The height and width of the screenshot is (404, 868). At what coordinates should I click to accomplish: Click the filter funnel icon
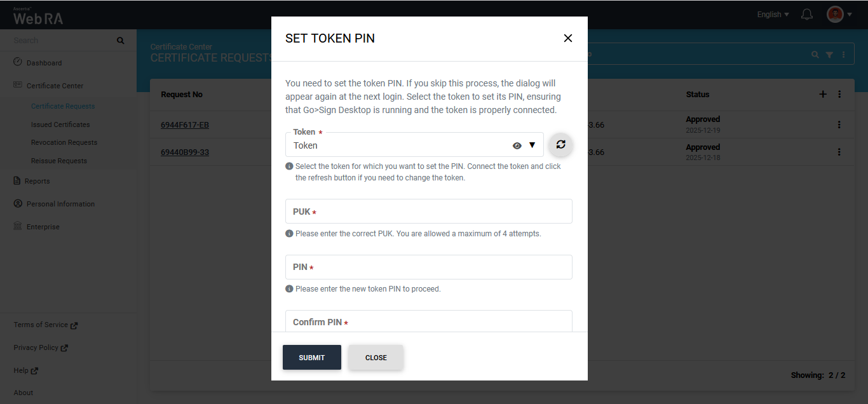[829, 55]
